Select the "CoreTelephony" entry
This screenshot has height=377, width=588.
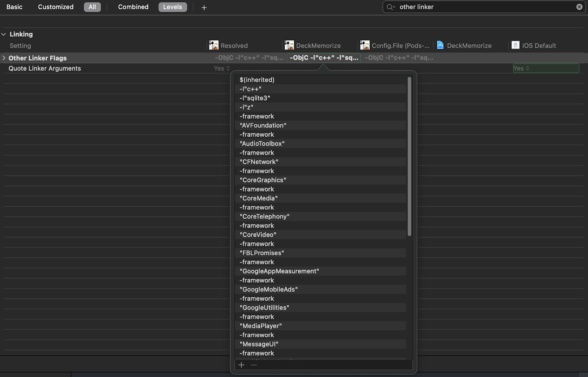(320, 216)
